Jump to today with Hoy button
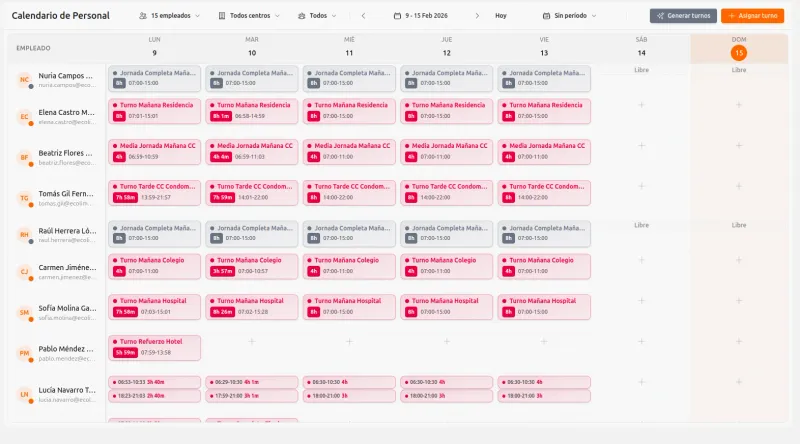Viewport: 800px width, 444px height. [x=501, y=16]
